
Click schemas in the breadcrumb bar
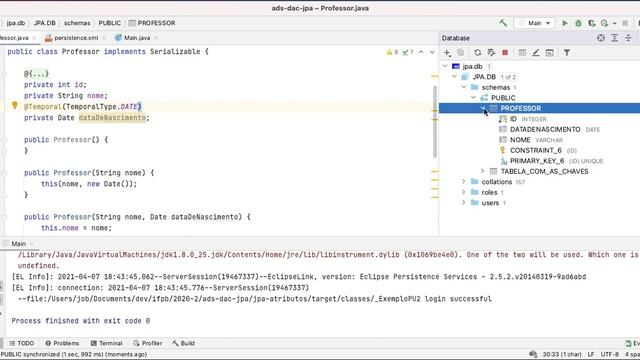pos(77,23)
